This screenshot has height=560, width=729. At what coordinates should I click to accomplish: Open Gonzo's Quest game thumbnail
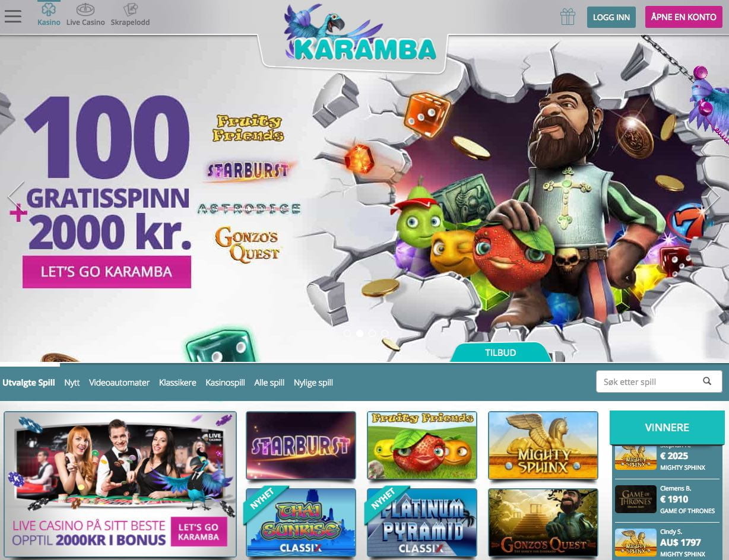point(543,523)
